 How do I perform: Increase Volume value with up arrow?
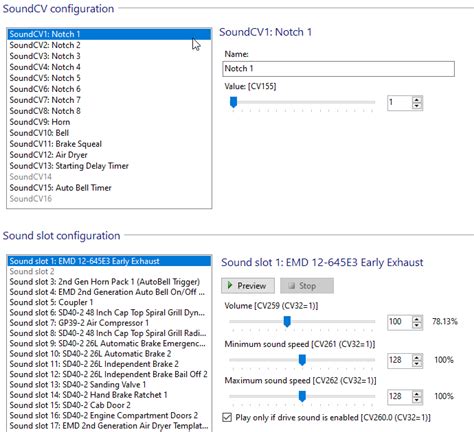[417, 319]
